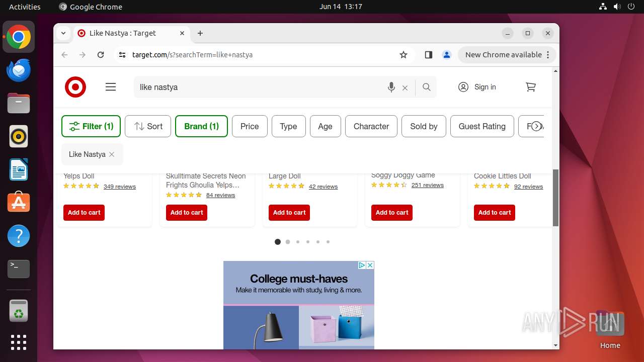This screenshot has height=362, width=644.
Task: Open 84 reviews link
Action: [220, 195]
